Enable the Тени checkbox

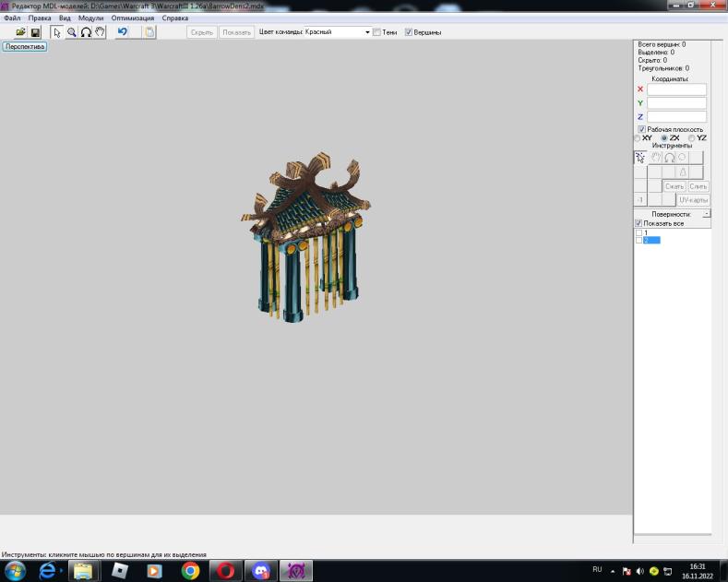[x=377, y=32]
